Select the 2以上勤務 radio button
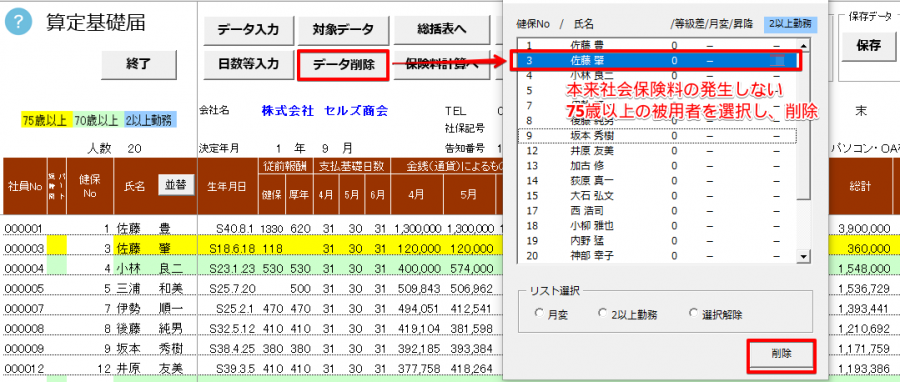Image resolution: width=900 pixels, height=382 pixels. pos(602,313)
